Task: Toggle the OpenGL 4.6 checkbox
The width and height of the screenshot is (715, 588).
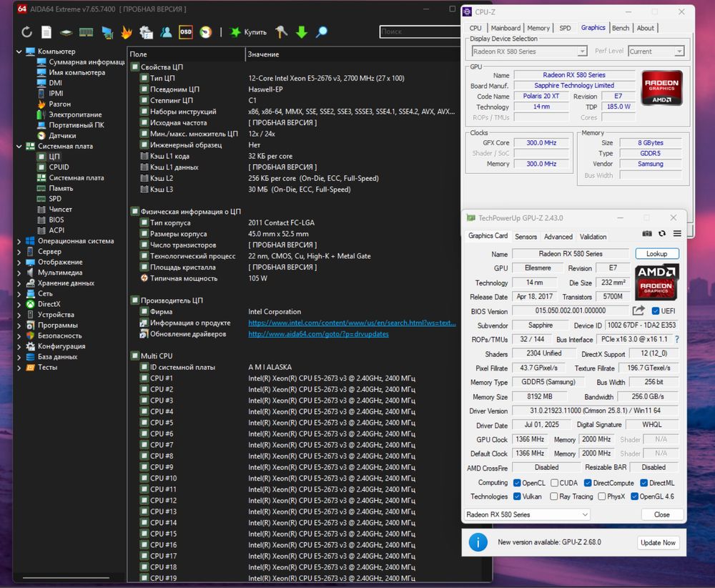Action: 634,496
